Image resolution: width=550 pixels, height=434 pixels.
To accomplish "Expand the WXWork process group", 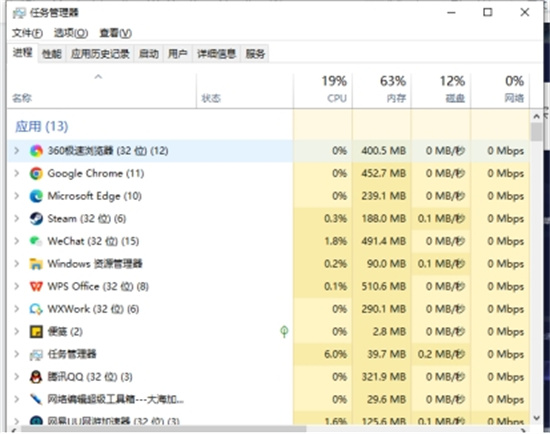I will pos(16,309).
